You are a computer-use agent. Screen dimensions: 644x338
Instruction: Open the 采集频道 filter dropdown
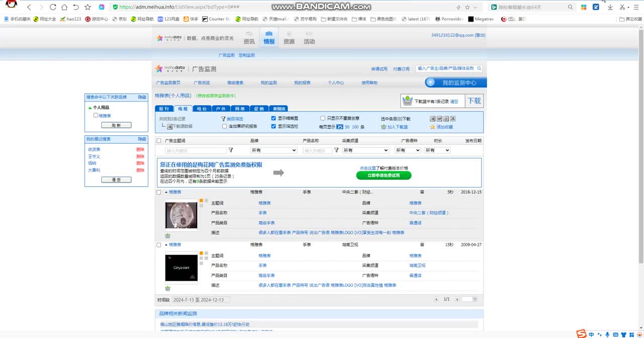pyautogui.click(x=366, y=150)
